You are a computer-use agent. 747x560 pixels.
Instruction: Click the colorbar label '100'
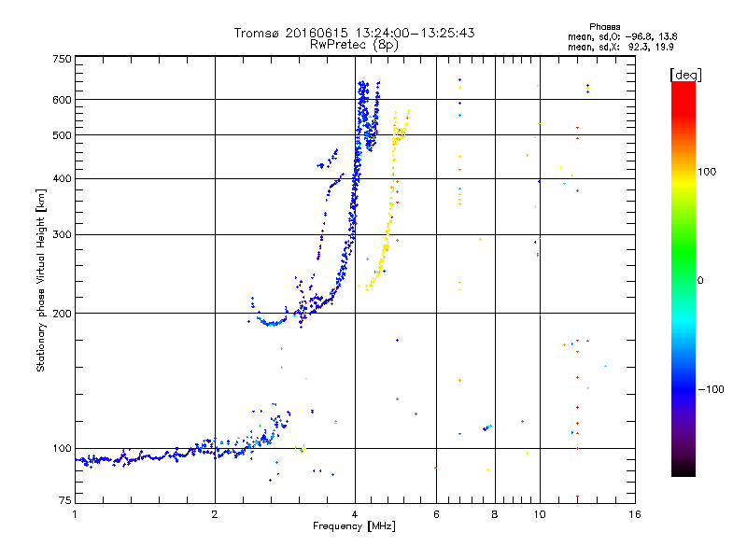point(707,172)
